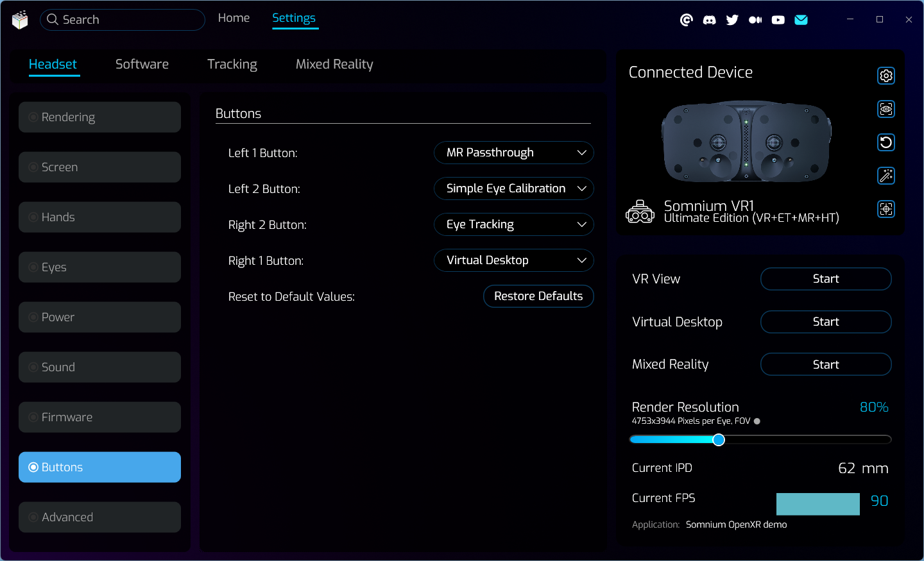This screenshot has width=924, height=561.
Task: Open the Left 2 Button dropdown
Action: click(x=514, y=188)
